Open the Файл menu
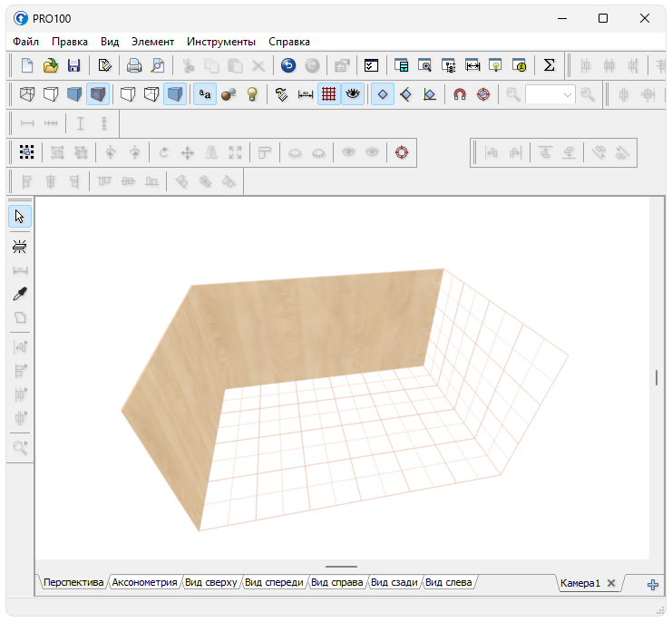The height and width of the screenshot is (622, 672). click(25, 42)
